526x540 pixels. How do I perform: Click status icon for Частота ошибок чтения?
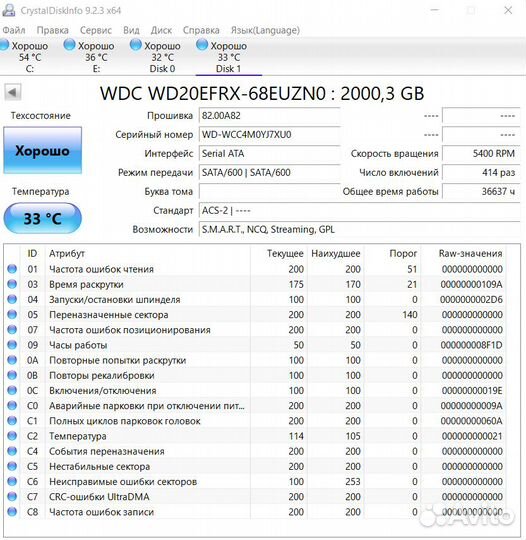pyautogui.click(x=12, y=269)
